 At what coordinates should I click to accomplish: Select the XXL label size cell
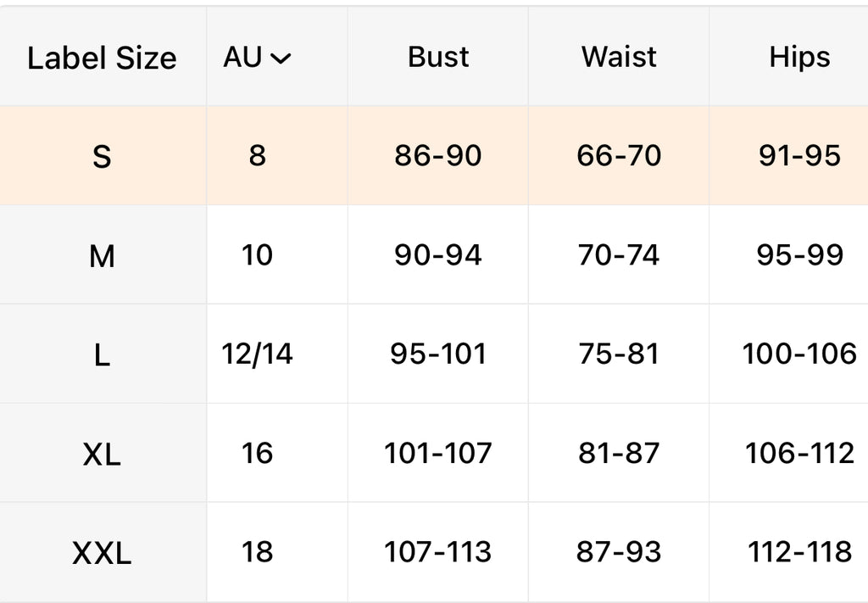coord(102,554)
